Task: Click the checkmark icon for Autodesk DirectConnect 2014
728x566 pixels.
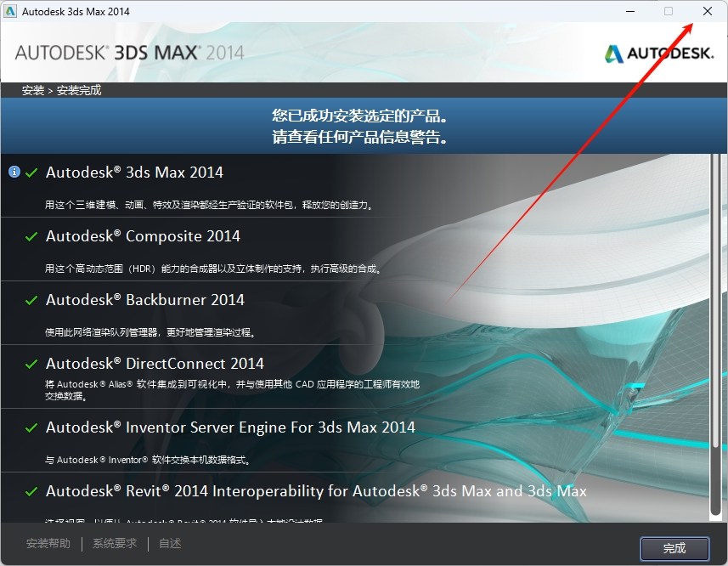Action: 32,363
